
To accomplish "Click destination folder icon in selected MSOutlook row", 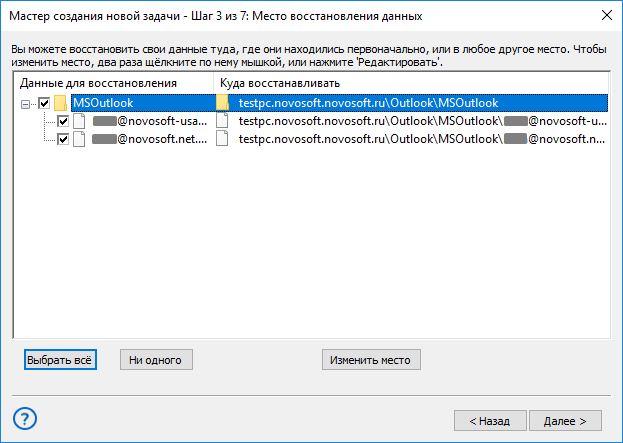I will tap(222, 103).
